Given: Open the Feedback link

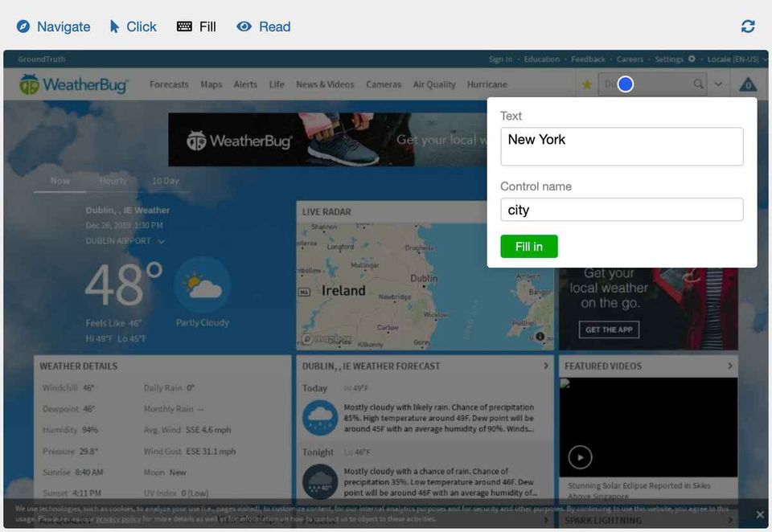Looking at the screenshot, I should [588, 59].
